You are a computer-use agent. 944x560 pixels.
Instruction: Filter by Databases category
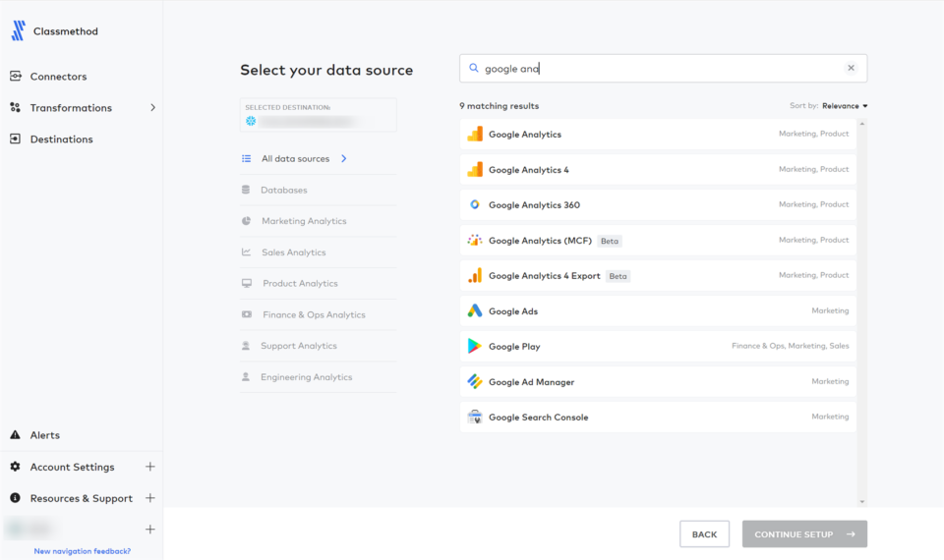(x=283, y=190)
